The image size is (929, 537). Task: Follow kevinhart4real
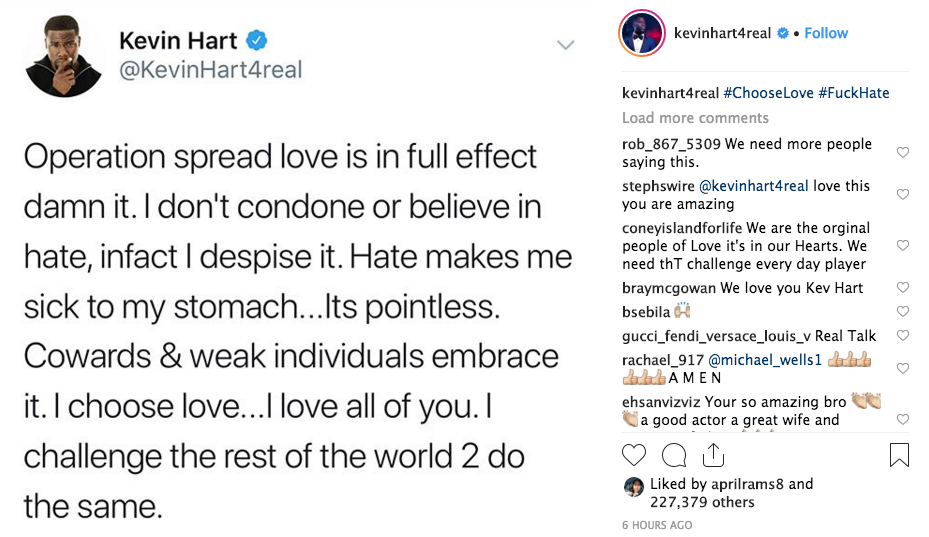826,33
